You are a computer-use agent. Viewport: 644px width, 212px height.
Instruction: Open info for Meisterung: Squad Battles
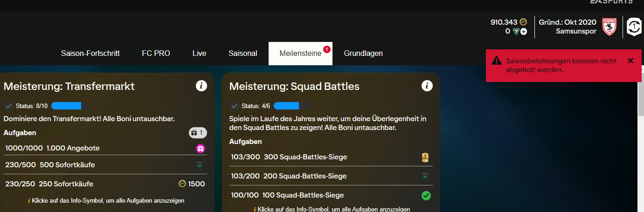coord(427,86)
